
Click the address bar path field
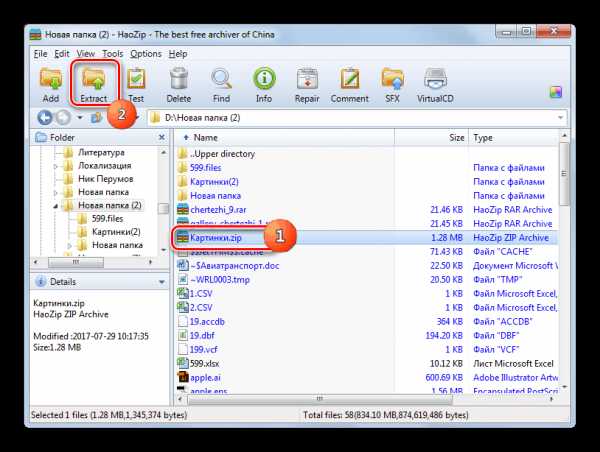356,117
